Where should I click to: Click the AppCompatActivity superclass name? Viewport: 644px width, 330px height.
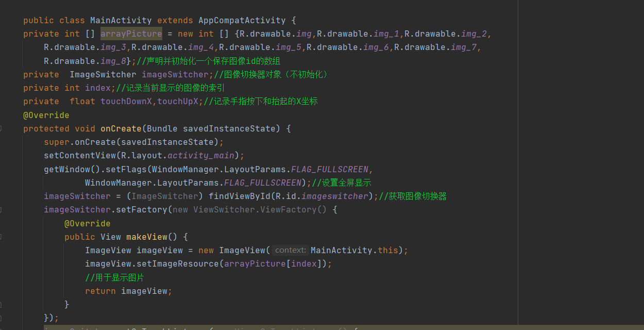[x=242, y=21]
